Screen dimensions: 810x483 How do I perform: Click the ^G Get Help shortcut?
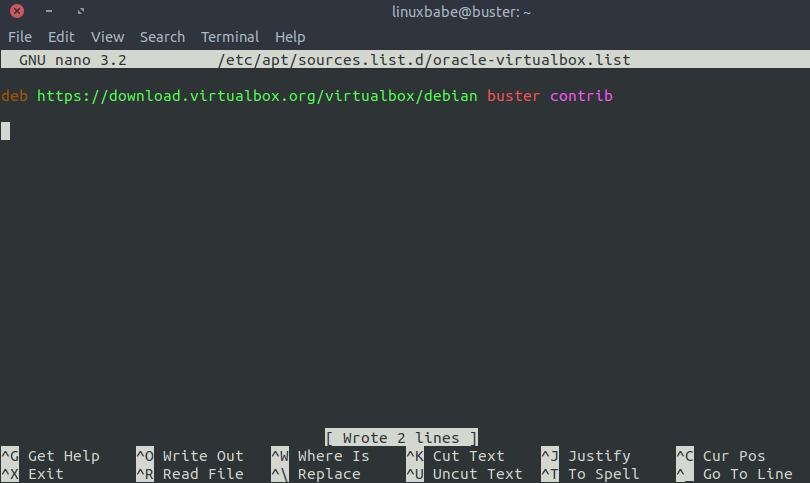(x=50, y=456)
